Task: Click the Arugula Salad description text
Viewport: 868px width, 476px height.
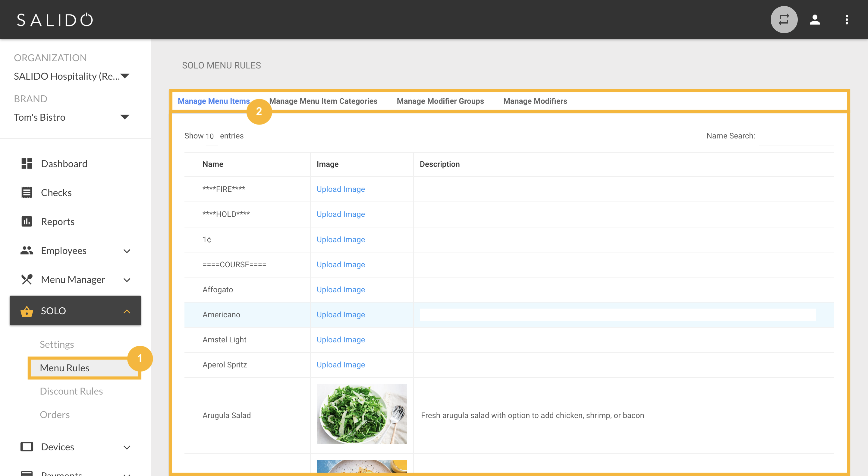Action: (x=532, y=416)
